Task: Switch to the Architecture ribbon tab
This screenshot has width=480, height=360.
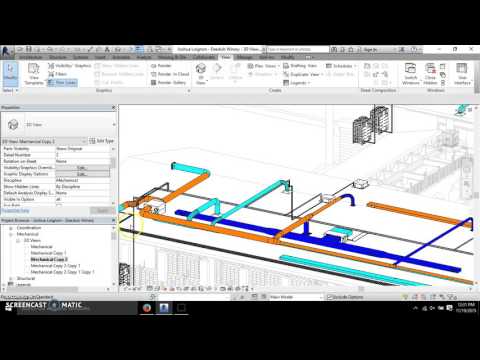Action: coord(31,57)
